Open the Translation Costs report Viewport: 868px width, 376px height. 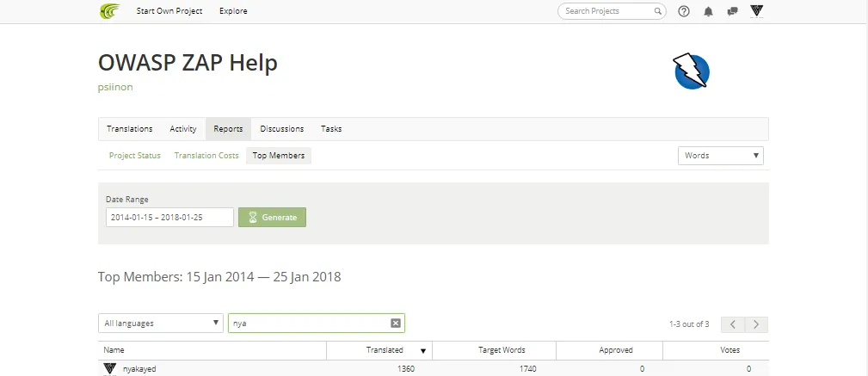[x=206, y=156]
